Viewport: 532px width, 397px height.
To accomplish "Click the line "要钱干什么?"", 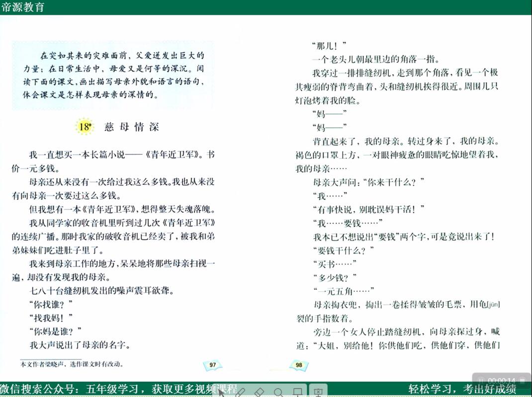I will coord(344,250).
